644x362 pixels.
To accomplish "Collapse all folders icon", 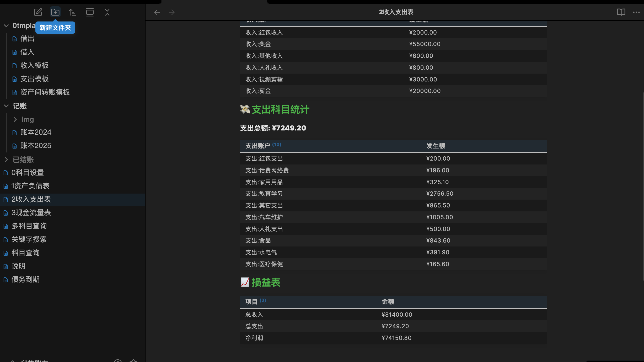I will [107, 12].
